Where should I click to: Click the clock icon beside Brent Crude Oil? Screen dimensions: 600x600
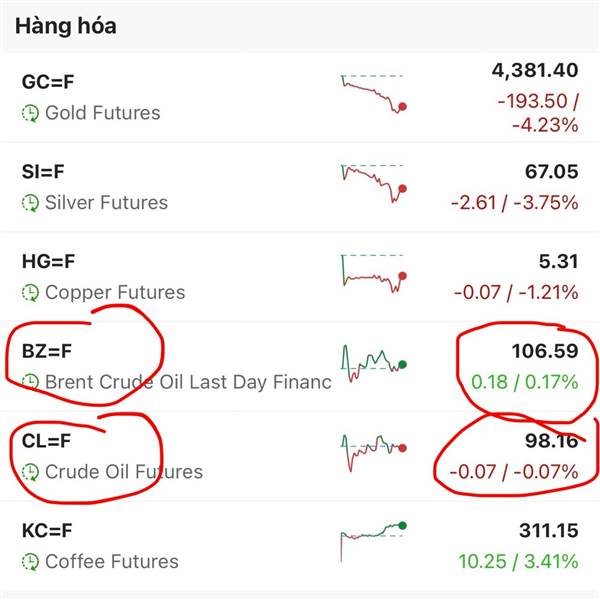tap(31, 382)
